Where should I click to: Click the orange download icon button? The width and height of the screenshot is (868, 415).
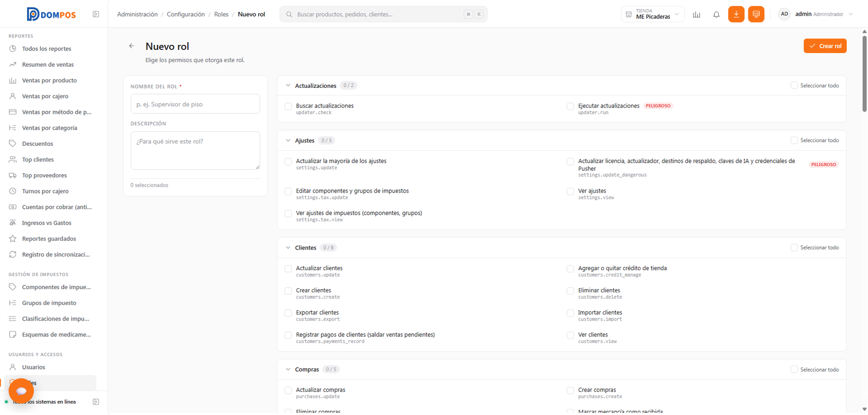tap(736, 14)
